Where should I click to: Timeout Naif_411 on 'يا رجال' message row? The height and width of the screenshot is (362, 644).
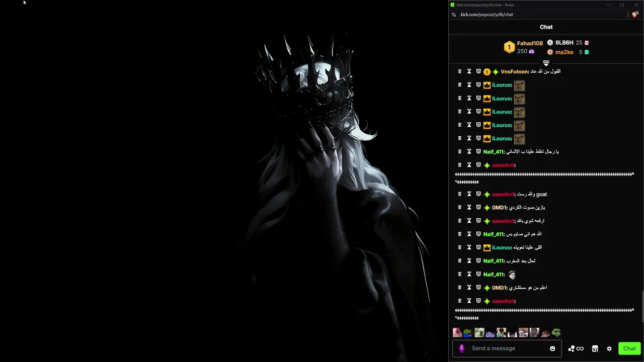469,152
